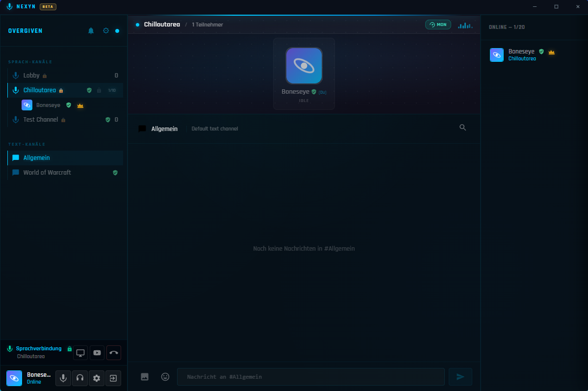Select the Allgemein text channel
The width and height of the screenshot is (588, 391).
pyautogui.click(x=65, y=158)
